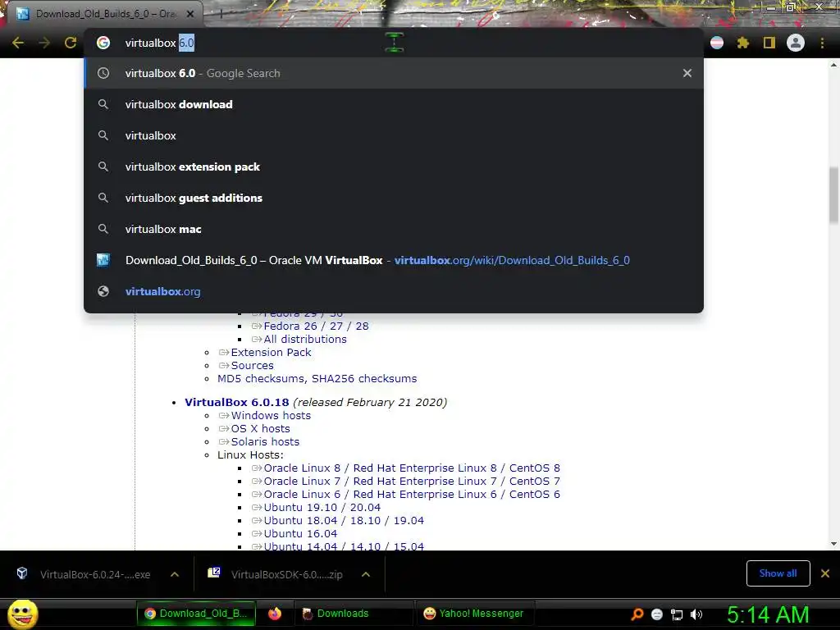840x630 pixels.
Task: Click the zip file icon in downloads bar
Action: [x=214, y=573]
